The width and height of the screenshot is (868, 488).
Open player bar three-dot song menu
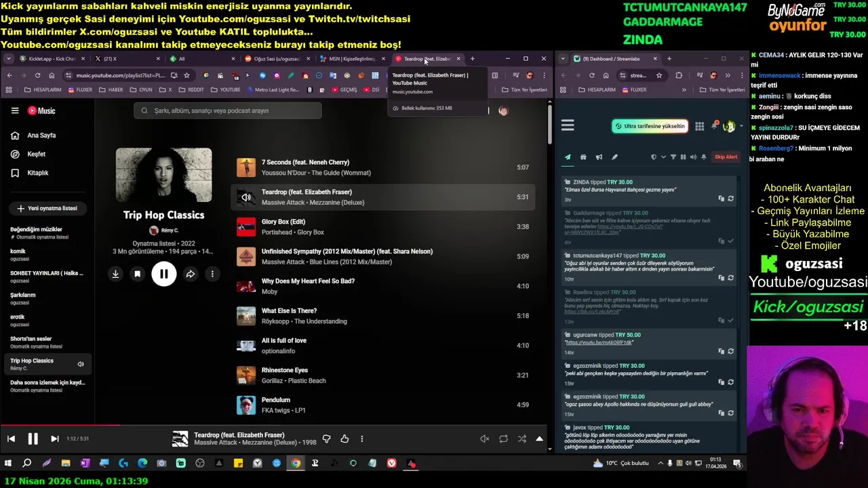tap(362, 439)
